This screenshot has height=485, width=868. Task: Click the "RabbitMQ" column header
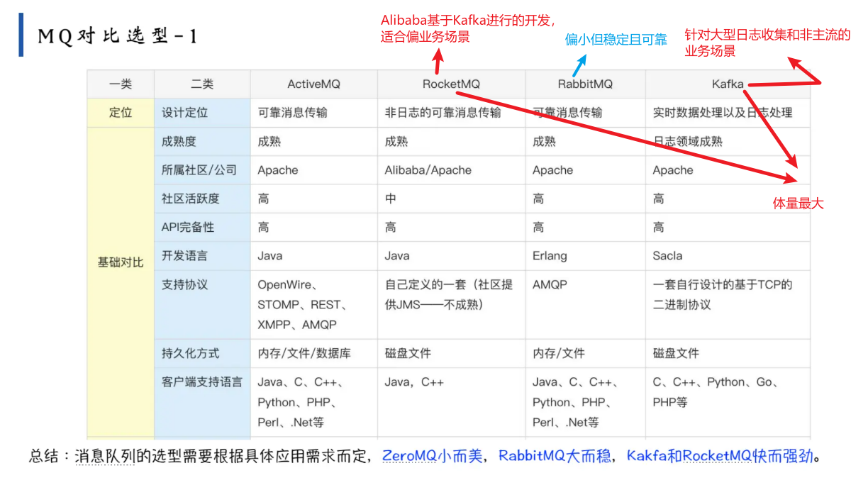coord(585,84)
